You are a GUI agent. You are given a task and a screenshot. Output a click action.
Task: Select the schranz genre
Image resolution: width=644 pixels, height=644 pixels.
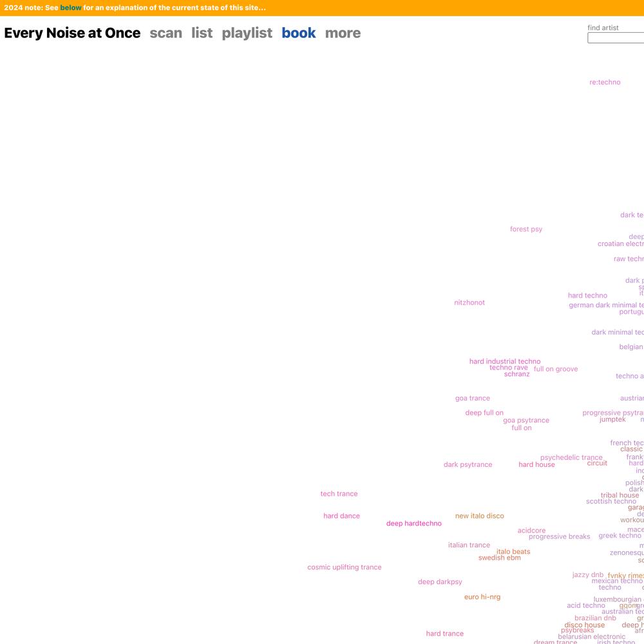516,374
